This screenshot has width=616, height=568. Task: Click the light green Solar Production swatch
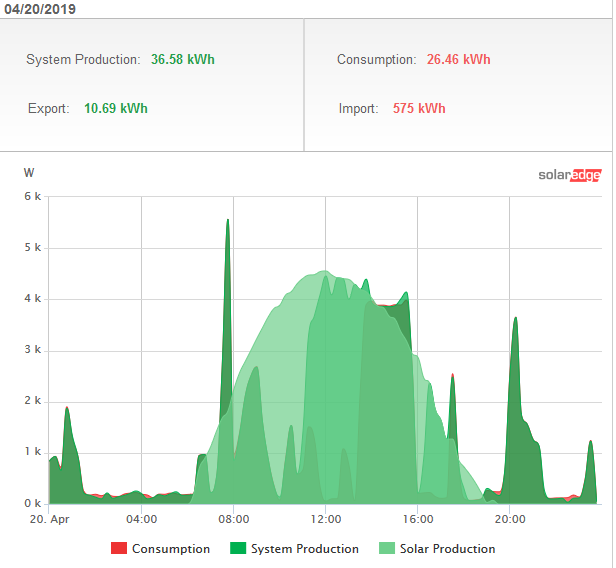[x=385, y=549]
